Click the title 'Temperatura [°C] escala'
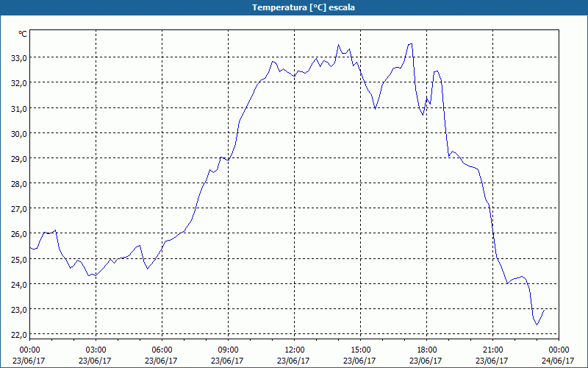 pos(304,7)
